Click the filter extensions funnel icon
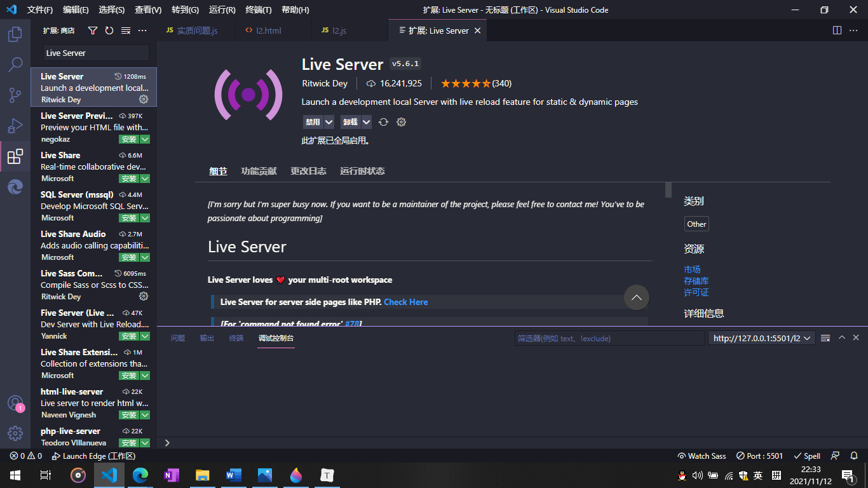This screenshot has height=488, width=868. tap(93, 30)
